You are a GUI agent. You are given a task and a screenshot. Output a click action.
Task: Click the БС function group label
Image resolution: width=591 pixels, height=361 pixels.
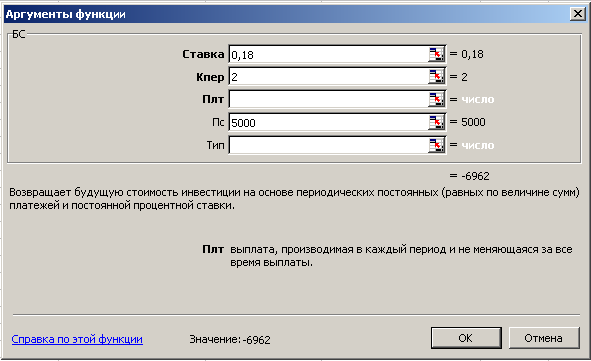(x=19, y=34)
